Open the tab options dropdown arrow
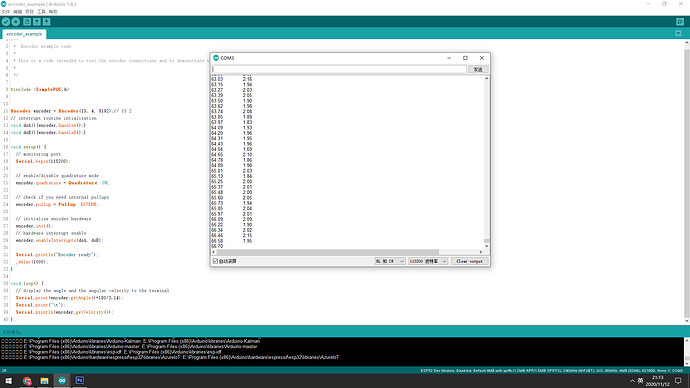The image size is (690, 388). click(678, 33)
